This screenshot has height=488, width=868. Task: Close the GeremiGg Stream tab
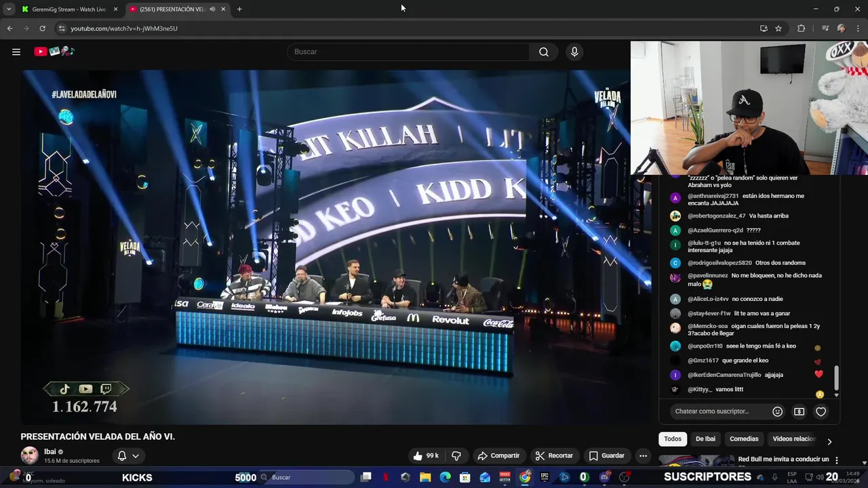point(115,9)
